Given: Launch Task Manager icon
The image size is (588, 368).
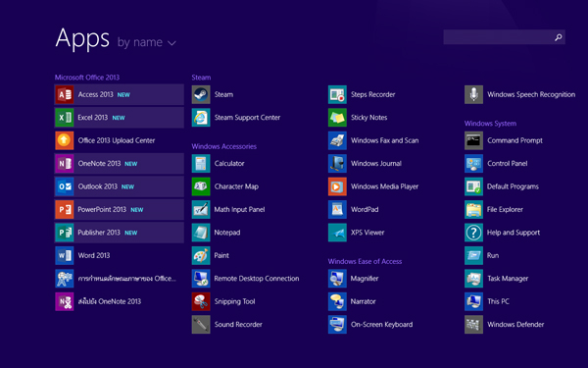Looking at the screenshot, I should pyautogui.click(x=474, y=279).
